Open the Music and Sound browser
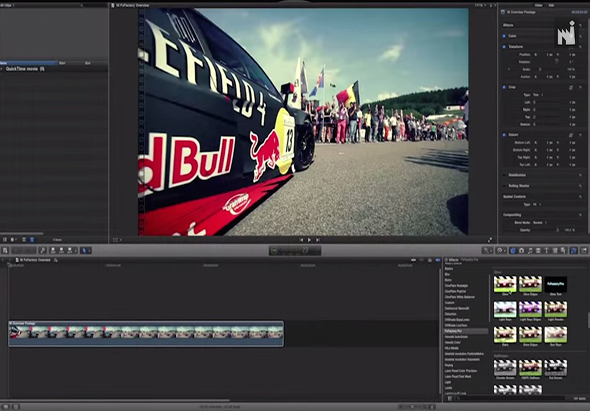This screenshot has width=590, height=411. (530, 251)
